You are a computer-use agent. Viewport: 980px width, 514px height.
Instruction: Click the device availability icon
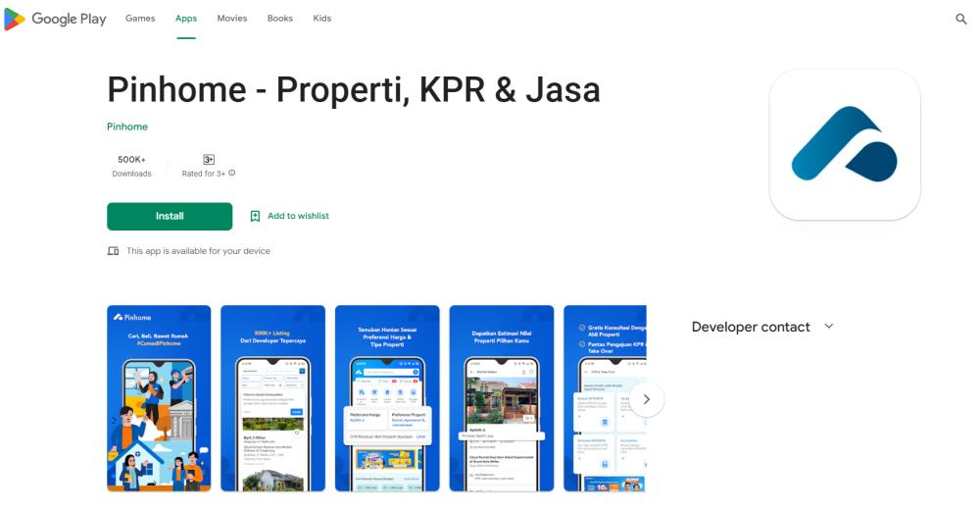click(113, 251)
